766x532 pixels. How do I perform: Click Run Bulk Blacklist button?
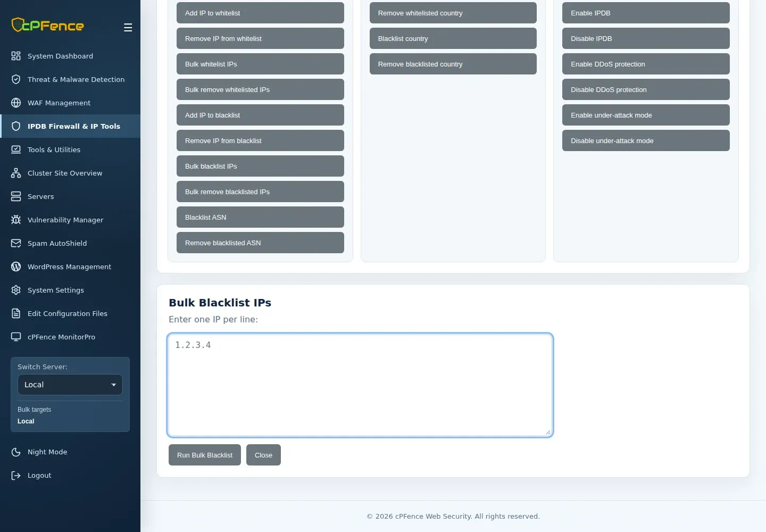tap(205, 455)
